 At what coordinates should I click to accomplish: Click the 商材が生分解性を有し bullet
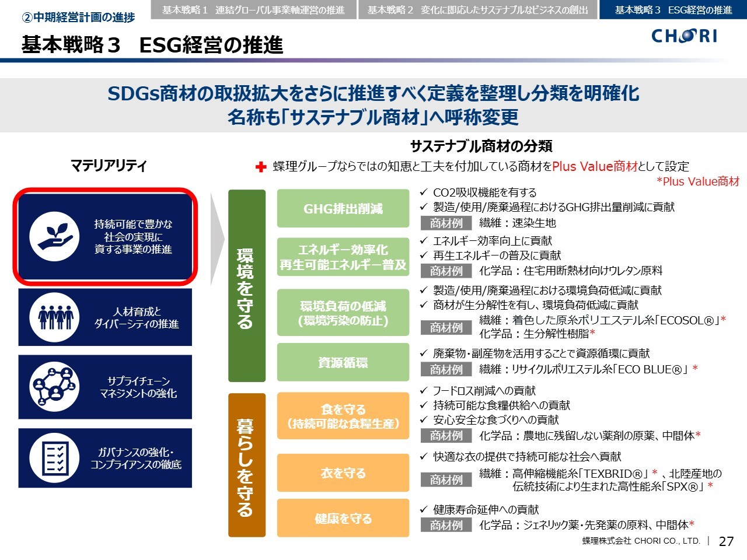pyautogui.click(x=529, y=305)
